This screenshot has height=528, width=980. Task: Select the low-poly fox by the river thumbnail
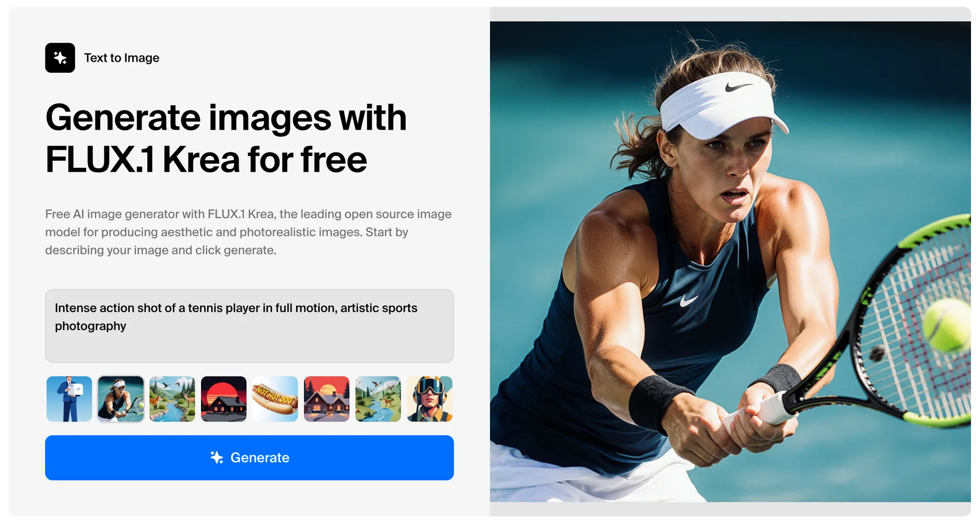(x=172, y=399)
